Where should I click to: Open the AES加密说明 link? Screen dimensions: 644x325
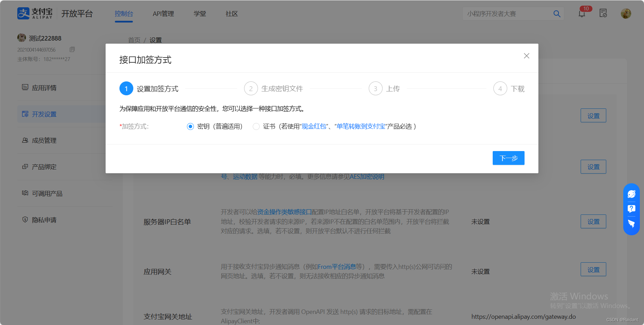[367, 177]
